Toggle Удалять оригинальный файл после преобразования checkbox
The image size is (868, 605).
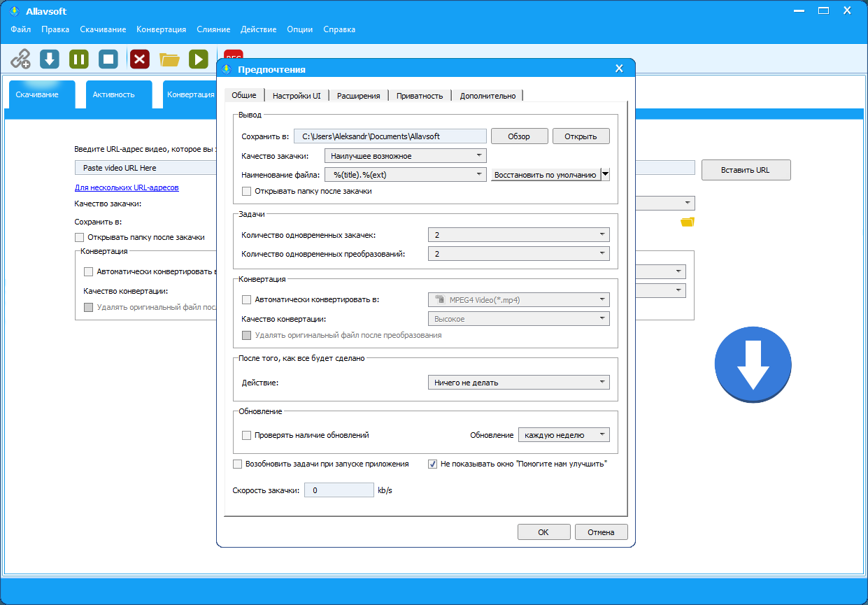click(246, 335)
